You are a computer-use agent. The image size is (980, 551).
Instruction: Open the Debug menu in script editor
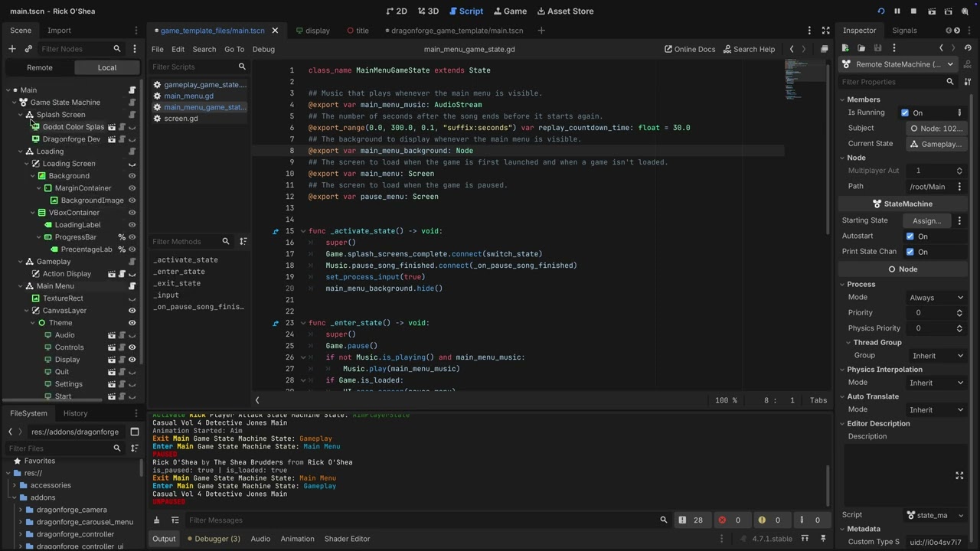[263, 49]
